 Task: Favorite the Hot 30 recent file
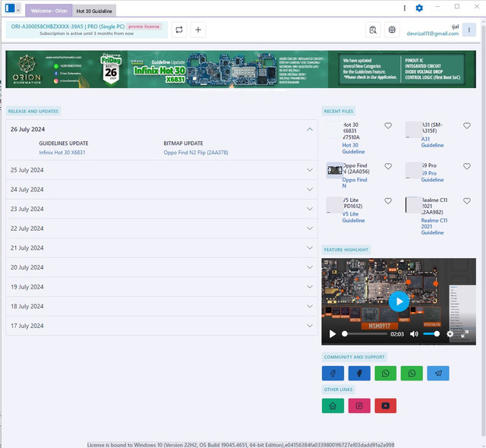tap(388, 125)
